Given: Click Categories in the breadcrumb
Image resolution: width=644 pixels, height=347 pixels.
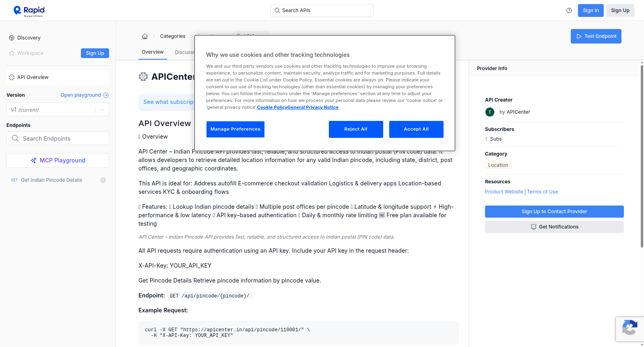Looking at the screenshot, I should (x=173, y=36).
